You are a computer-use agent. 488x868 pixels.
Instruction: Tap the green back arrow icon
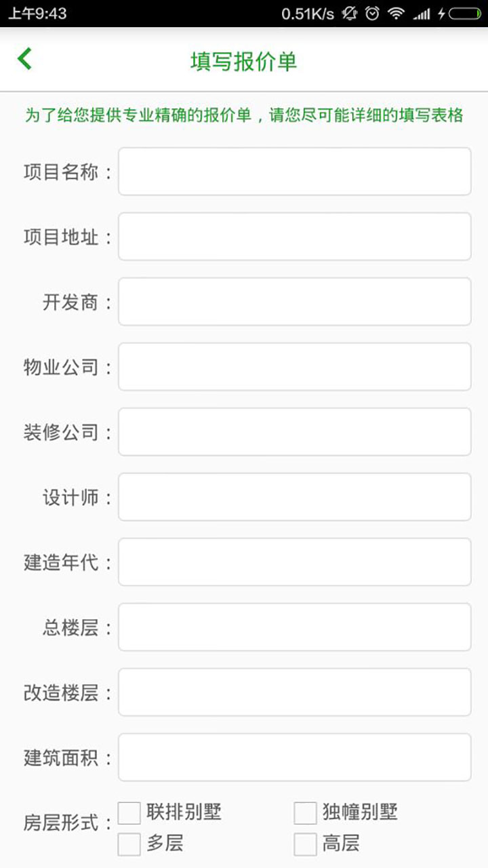(x=25, y=60)
